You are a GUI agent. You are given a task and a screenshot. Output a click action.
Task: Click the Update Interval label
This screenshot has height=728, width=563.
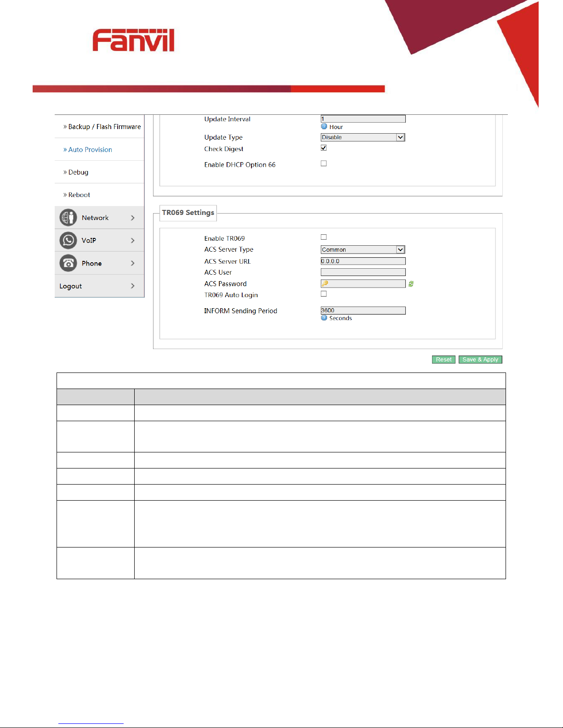click(x=227, y=119)
